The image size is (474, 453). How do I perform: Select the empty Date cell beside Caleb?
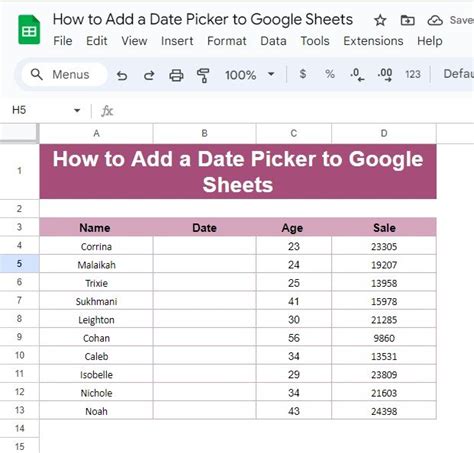(205, 356)
